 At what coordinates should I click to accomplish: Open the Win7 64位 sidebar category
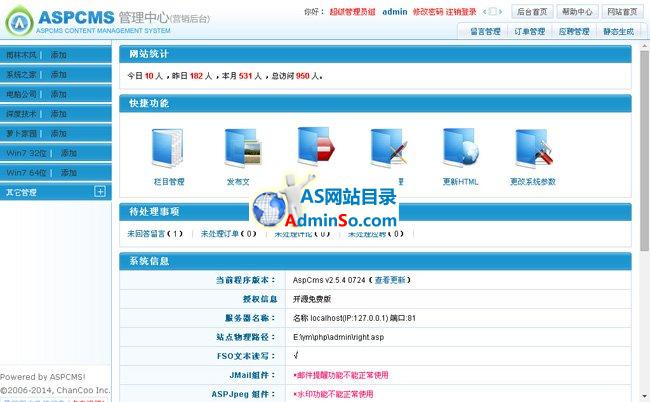tap(27, 172)
